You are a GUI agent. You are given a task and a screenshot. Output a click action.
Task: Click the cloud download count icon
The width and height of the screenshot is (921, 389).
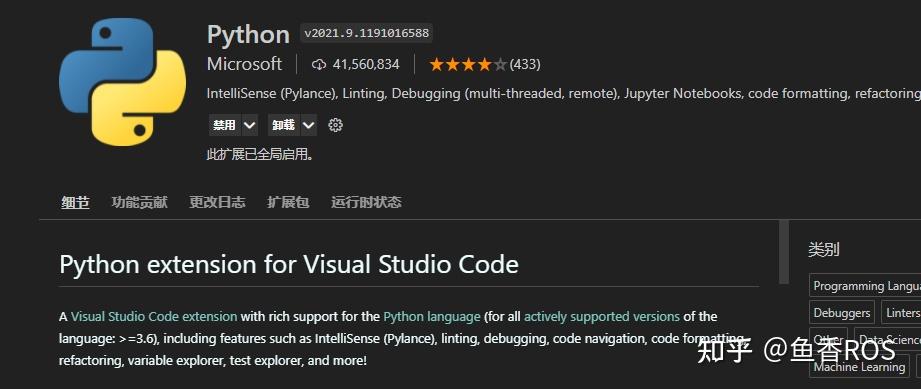(x=318, y=64)
